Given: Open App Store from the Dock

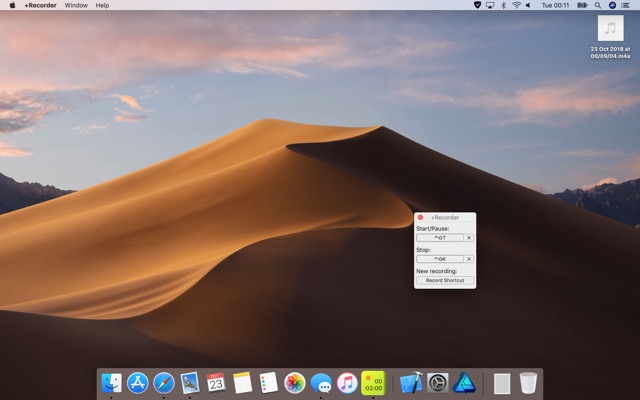Looking at the screenshot, I should coord(138,383).
